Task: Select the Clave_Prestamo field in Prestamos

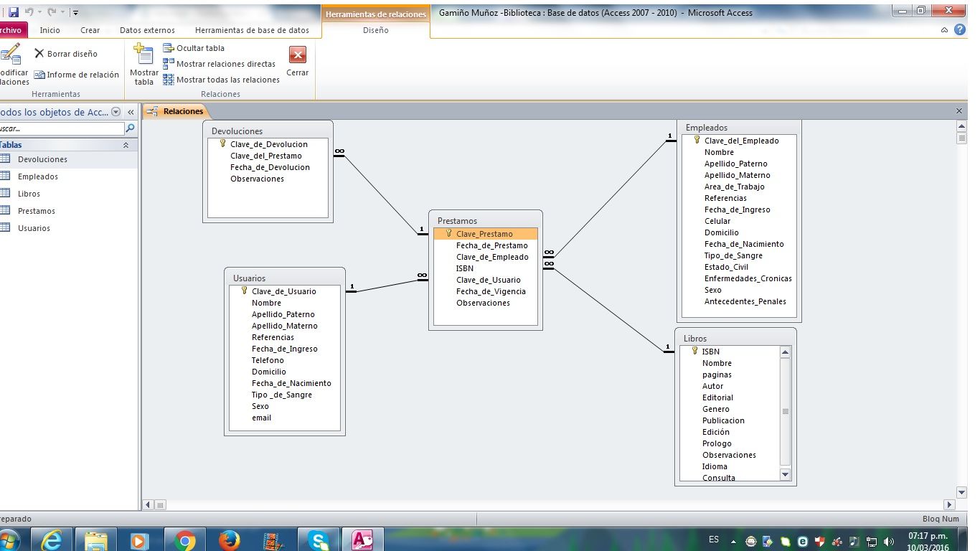Action: pos(484,234)
